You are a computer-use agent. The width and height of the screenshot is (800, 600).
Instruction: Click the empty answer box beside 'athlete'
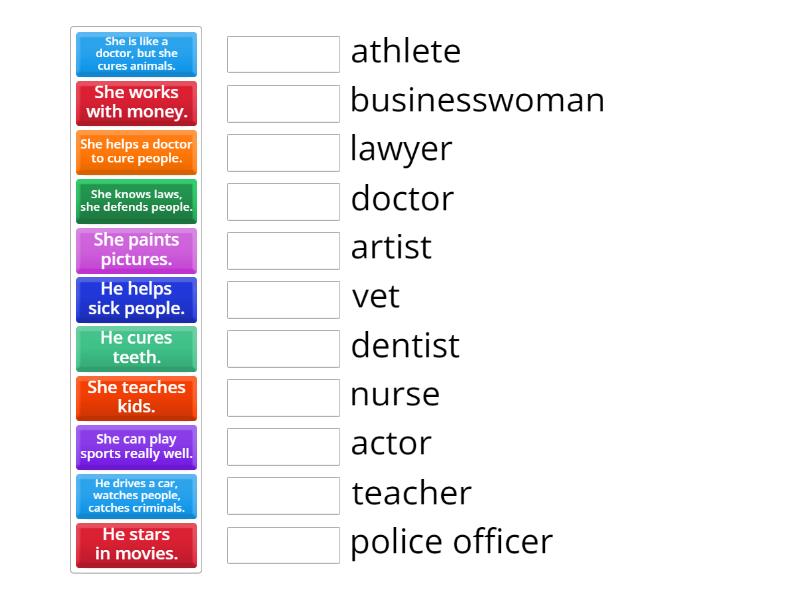(x=283, y=54)
